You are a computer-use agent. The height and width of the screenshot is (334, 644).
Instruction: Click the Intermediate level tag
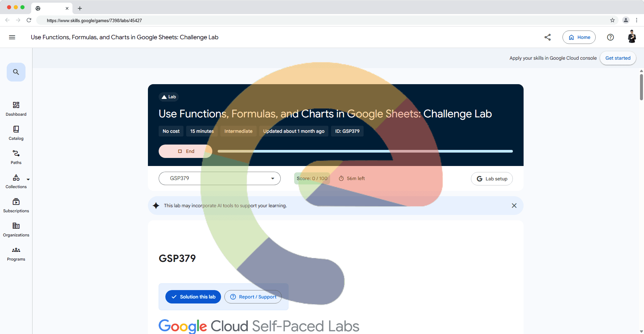[x=238, y=131]
